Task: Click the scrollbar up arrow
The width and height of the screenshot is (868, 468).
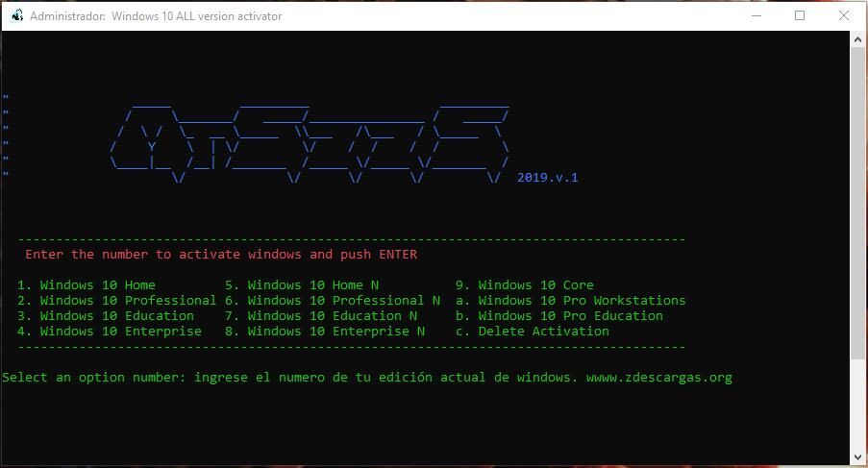Action: coord(857,39)
